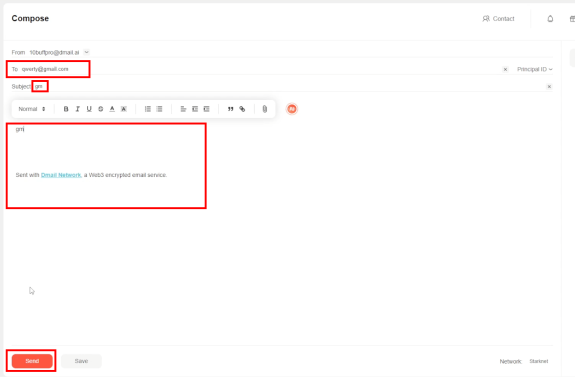Viewport: 575px width, 383px height.
Task: Clear the To recipient field
Action: pos(505,69)
